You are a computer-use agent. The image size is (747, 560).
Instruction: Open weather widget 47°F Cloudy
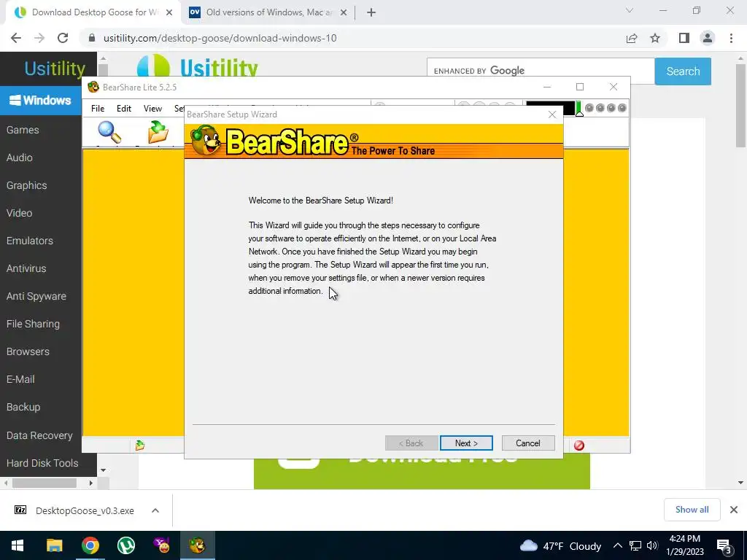pyautogui.click(x=560, y=545)
